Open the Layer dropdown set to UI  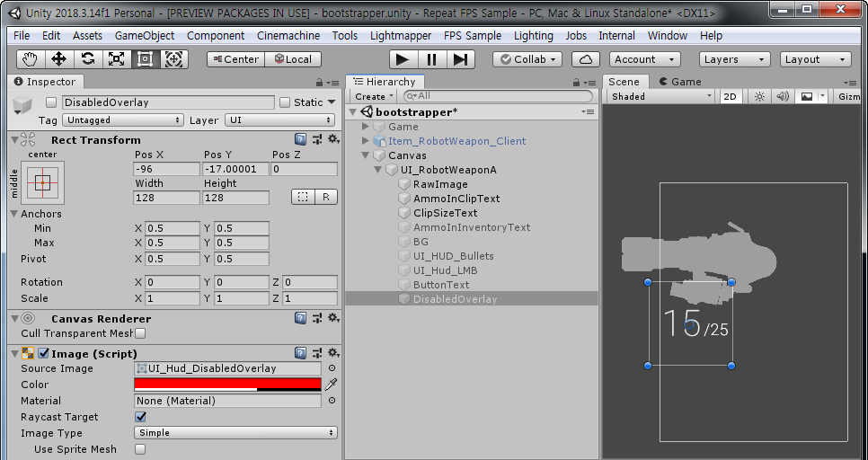coord(280,120)
